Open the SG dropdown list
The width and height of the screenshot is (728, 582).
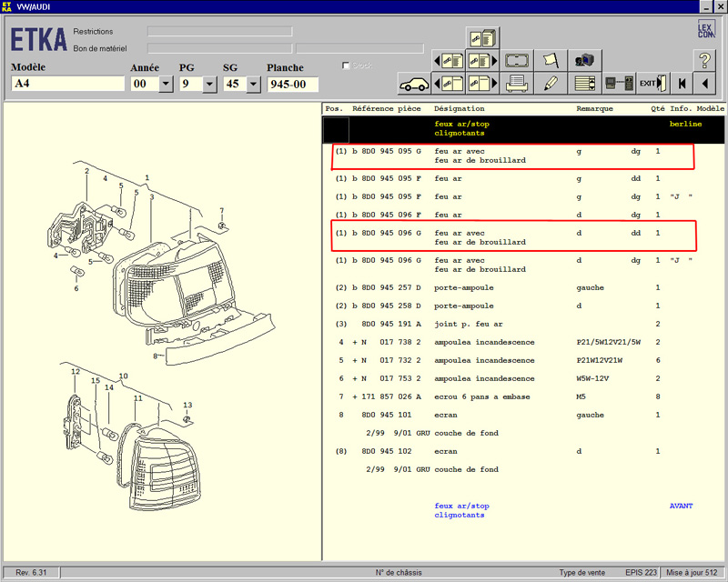255,85
